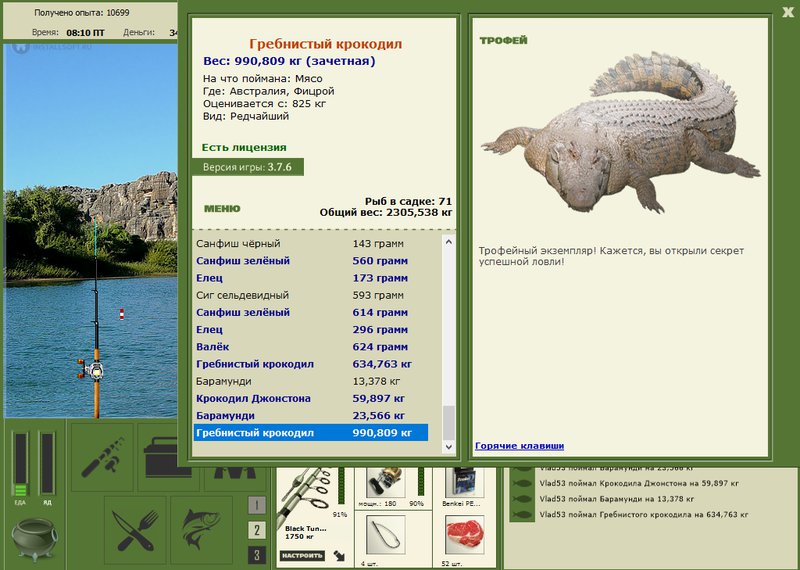
Task: Open the Горячие клавиши link
Action: point(519,445)
